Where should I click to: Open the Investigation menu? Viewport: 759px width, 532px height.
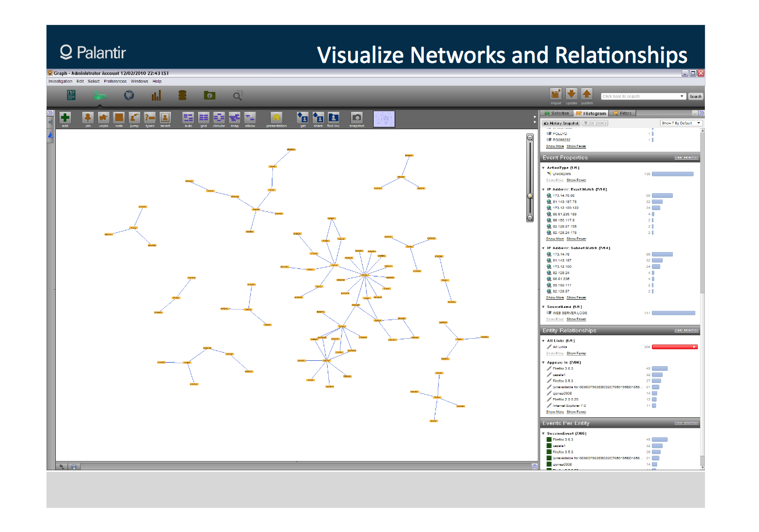(x=61, y=81)
